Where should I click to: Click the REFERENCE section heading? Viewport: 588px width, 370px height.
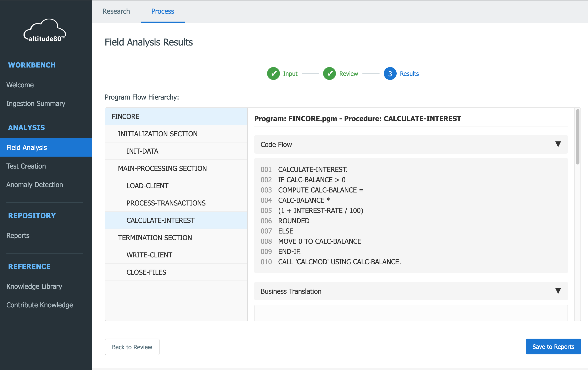[29, 266]
